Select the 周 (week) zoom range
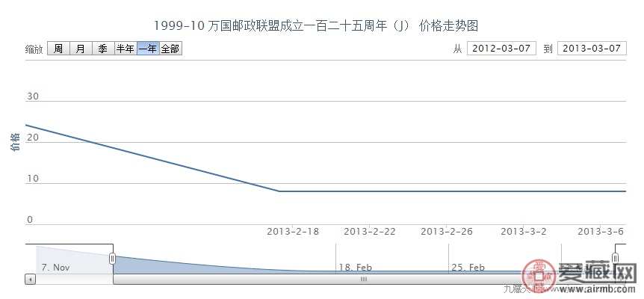 point(58,49)
